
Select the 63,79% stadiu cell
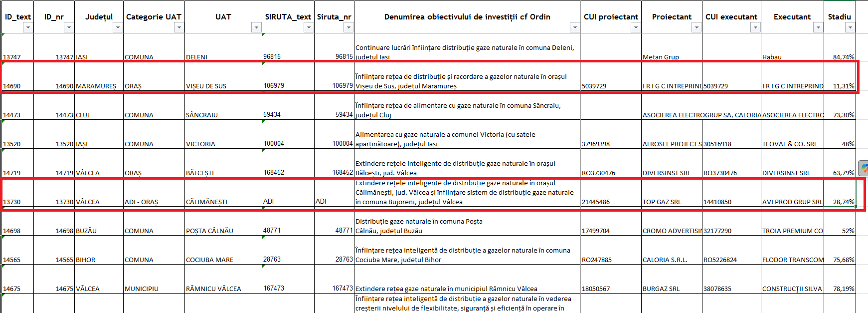pyautogui.click(x=840, y=163)
